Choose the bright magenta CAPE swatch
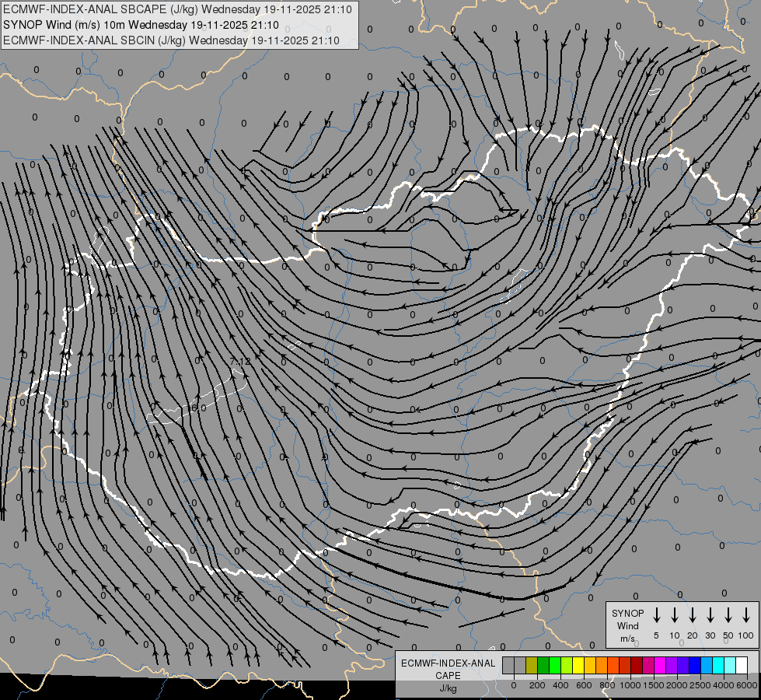 pyautogui.click(x=660, y=665)
